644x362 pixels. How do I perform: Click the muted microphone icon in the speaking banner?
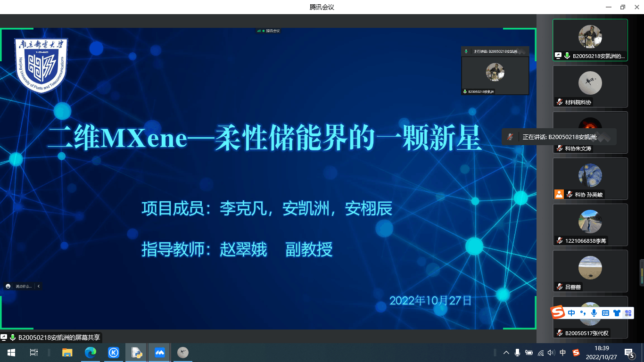point(510,137)
